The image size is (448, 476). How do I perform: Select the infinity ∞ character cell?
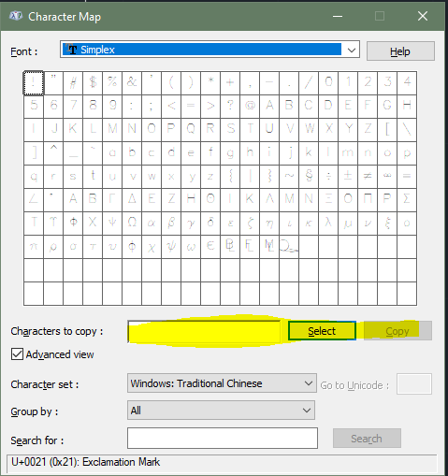(387, 177)
